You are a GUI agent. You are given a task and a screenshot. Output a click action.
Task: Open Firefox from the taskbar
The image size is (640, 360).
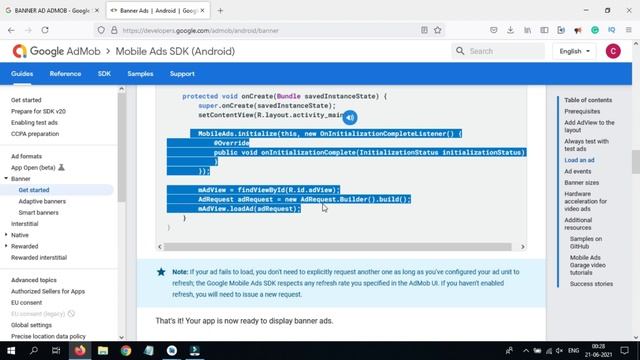(x=80, y=351)
